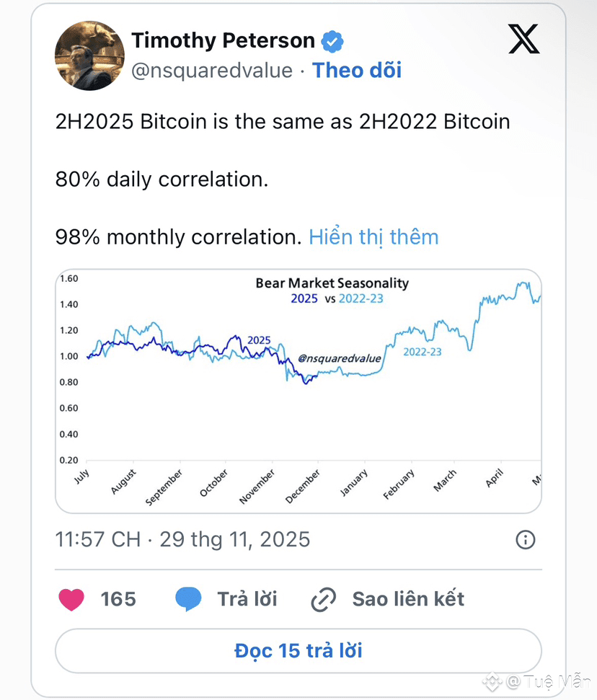
Task: Click the copy link chain icon
Action: pos(324,599)
